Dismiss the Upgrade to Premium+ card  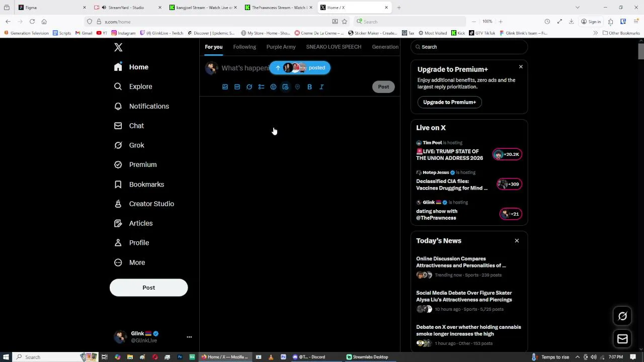[x=521, y=67]
